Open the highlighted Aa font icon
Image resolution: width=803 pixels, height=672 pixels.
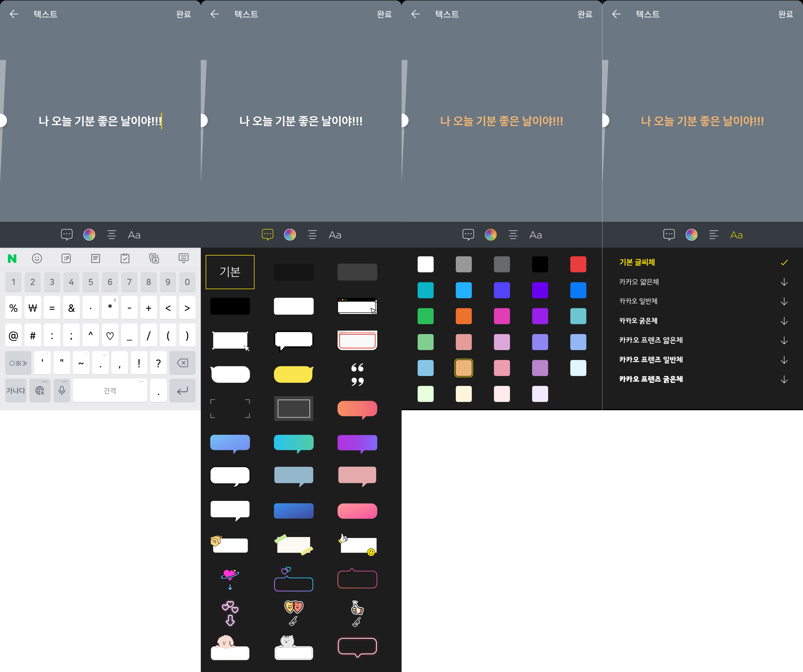(736, 235)
